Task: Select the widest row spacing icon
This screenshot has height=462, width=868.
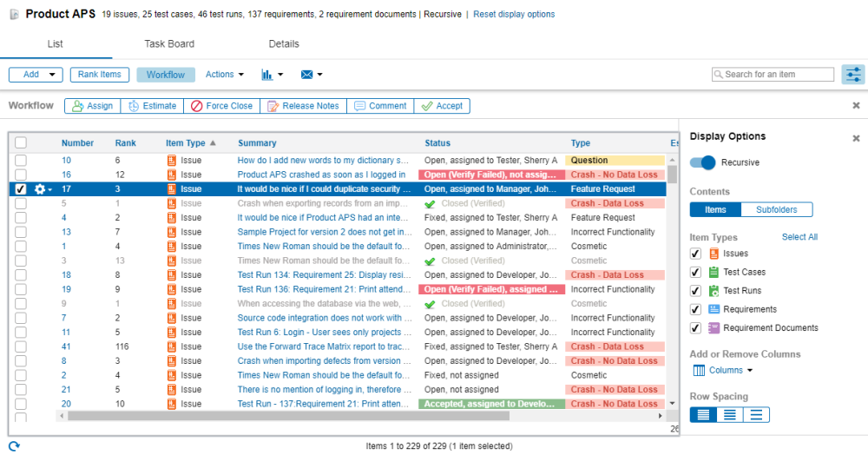Action: tap(756, 414)
